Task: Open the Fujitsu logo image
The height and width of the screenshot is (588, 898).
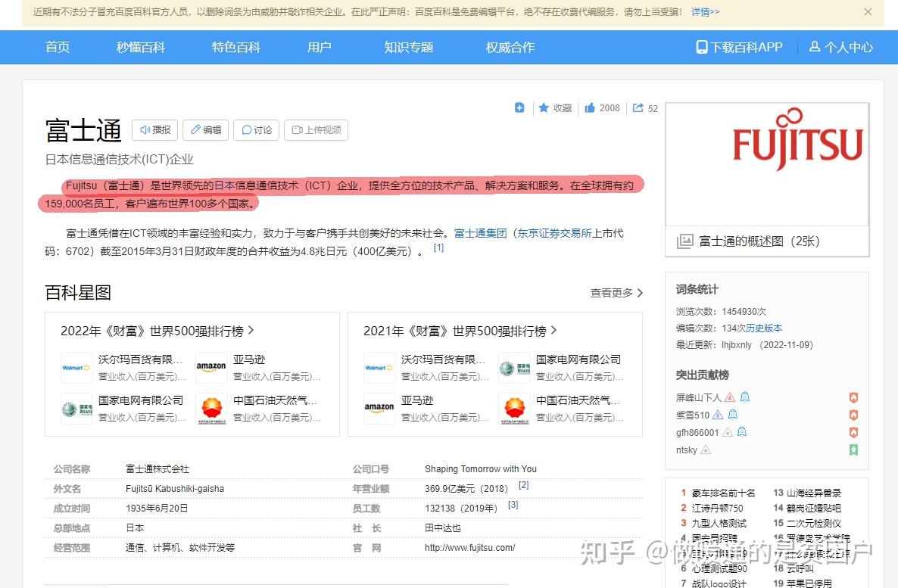Action: (x=768, y=164)
